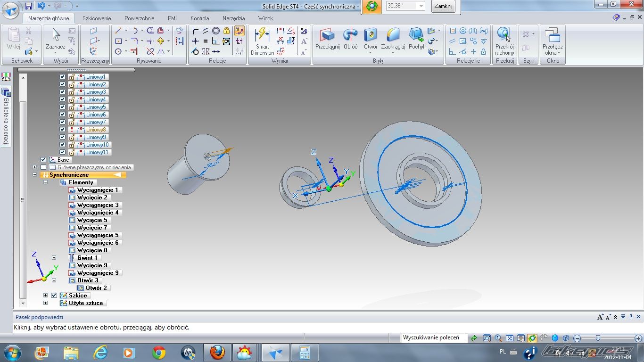Launch the Otwór hole command
Image resolution: width=644 pixels, height=362 pixels.
371,39
